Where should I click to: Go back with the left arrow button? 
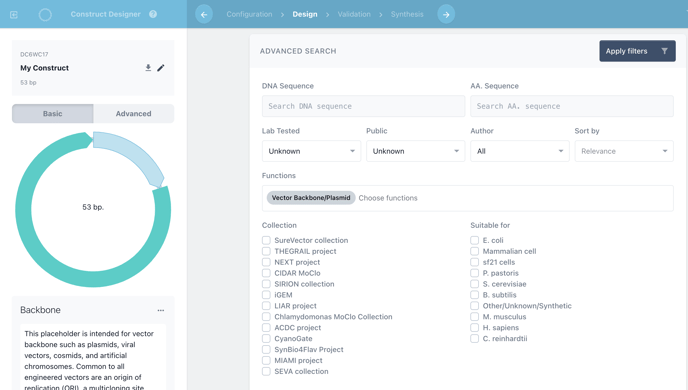click(204, 14)
